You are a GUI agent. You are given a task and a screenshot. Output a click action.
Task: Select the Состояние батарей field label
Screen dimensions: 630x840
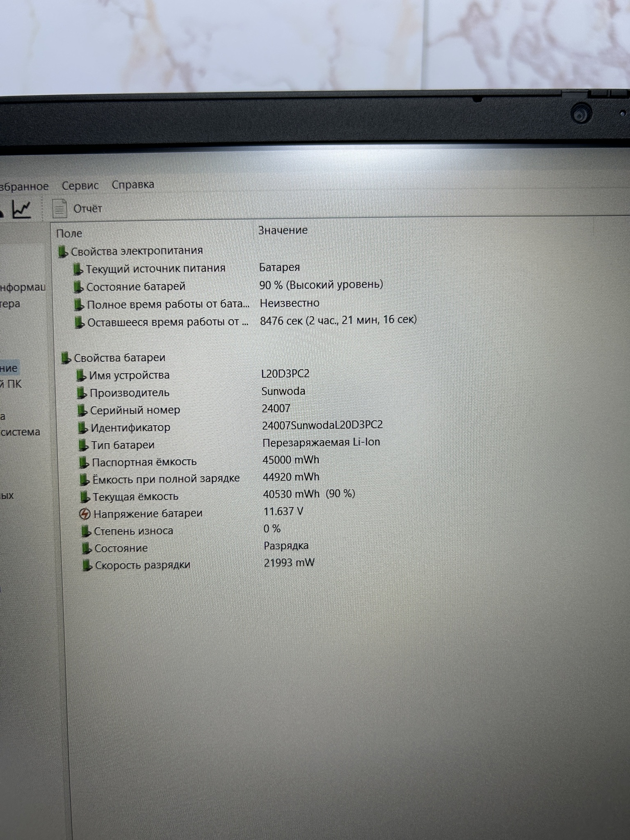pos(136,286)
